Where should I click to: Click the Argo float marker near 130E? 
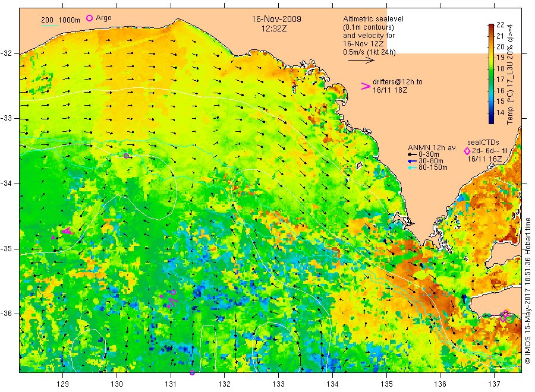coord(126,156)
